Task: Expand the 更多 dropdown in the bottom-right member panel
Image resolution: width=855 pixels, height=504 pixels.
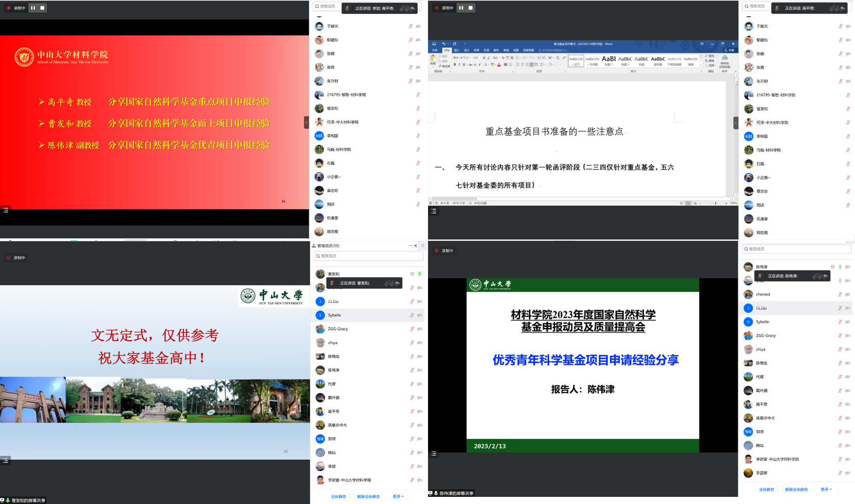Action: (825, 489)
